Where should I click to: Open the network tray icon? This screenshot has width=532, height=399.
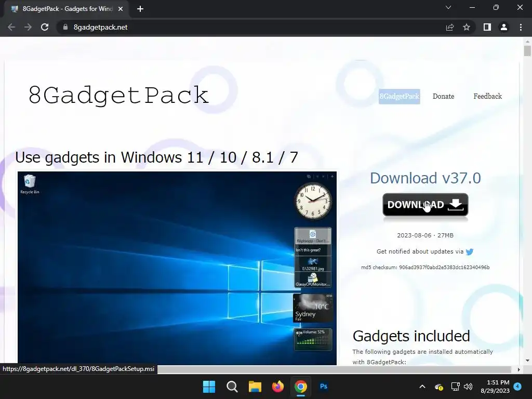pos(455,387)
